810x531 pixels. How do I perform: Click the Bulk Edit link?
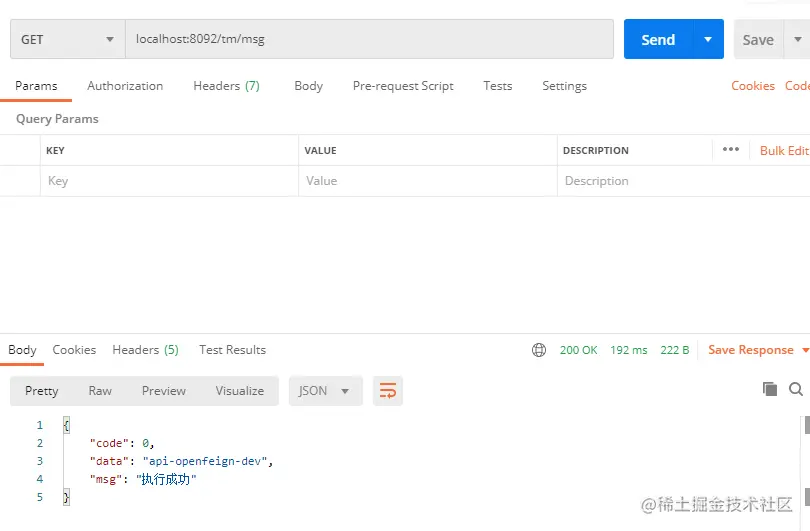pyautogui.click(x=784, y=150)
